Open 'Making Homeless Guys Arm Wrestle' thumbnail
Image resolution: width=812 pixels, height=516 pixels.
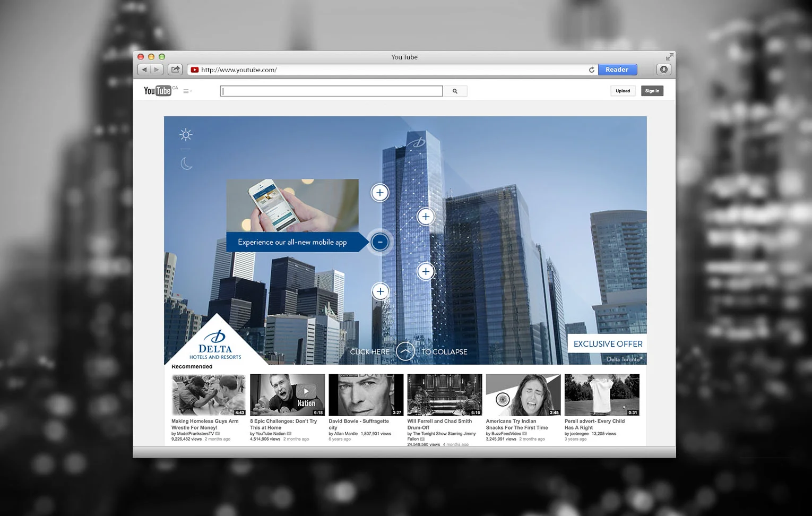coord(209,395)
